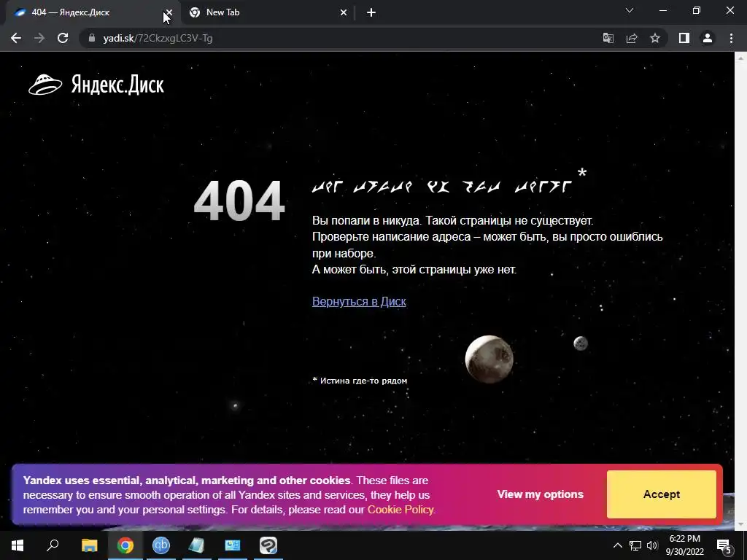This screenshot has height=560, width=747.
Task: Click View my options button
Action: 541,494
